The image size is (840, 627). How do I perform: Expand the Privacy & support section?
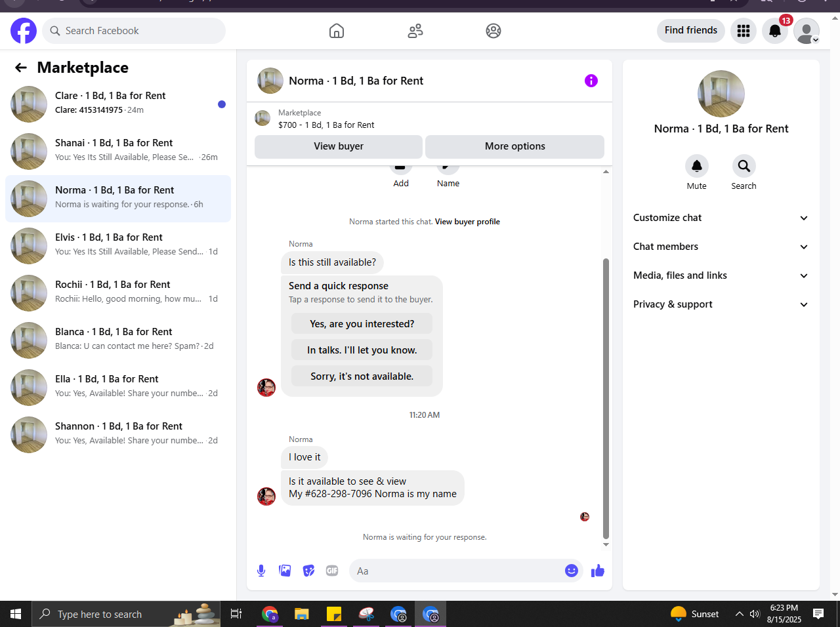[721, 304]
